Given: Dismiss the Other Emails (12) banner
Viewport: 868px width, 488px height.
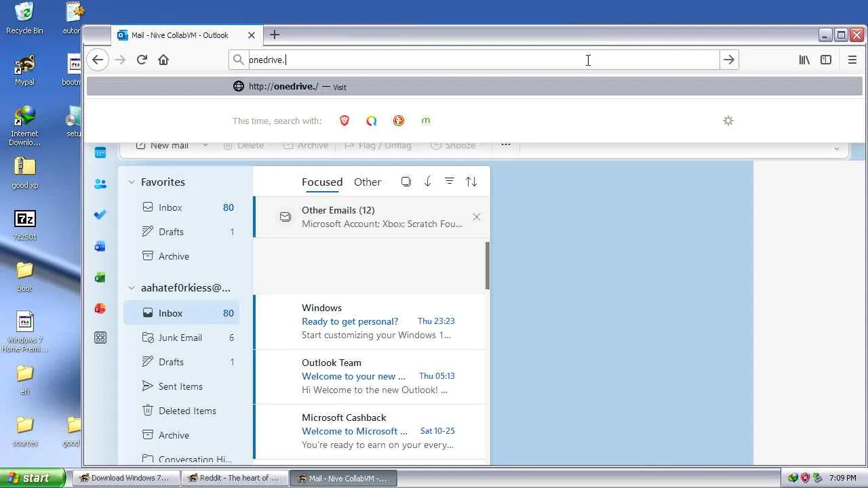Looking at the screenshot, I should point(477,217).
